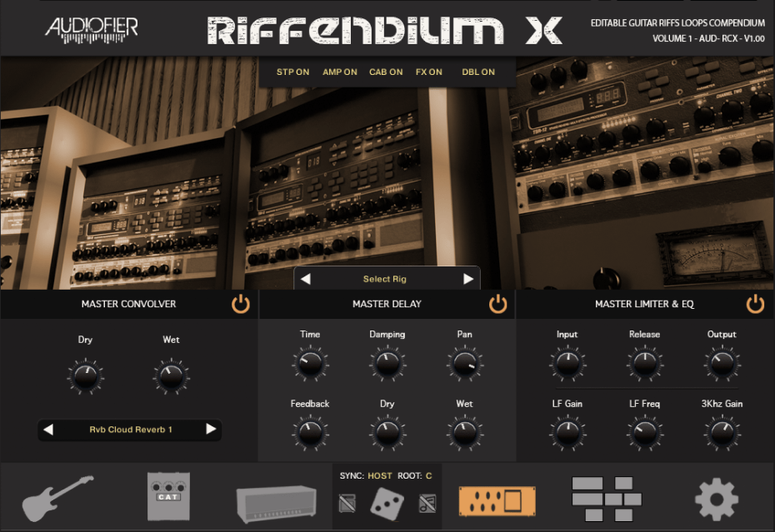Image resolution: width=775 pixels, height=532 pixels.
Task: Click 'VOLUME 1 - AUD- RCX - V1.00' text
Action: (709, 38)
